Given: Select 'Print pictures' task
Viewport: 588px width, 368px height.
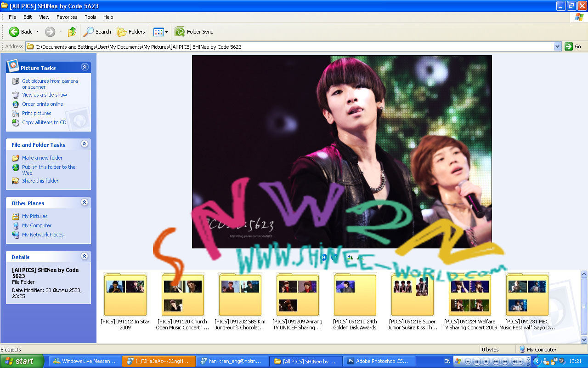Looking at the screenshot, I should click(x=37, y=113).
